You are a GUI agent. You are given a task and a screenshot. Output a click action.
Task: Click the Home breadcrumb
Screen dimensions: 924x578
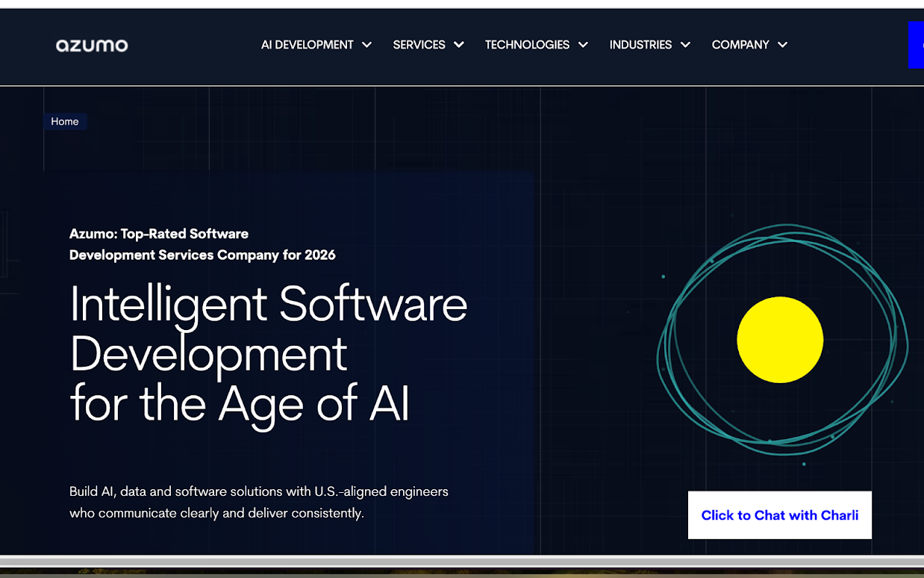[x=64, y=121]
